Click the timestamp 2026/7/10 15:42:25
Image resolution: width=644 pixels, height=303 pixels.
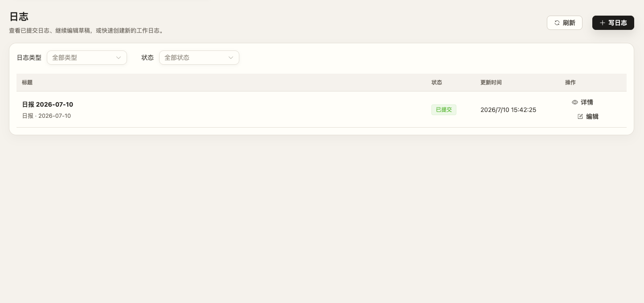[508, 110]
